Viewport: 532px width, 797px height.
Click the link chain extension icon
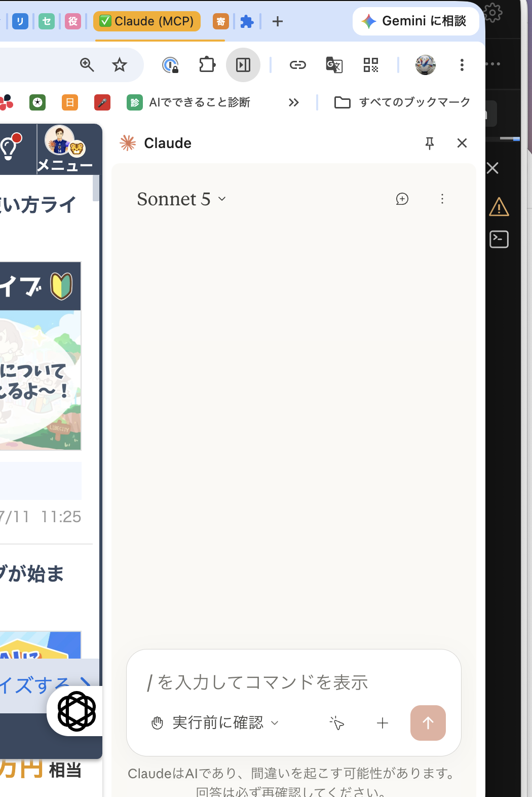(x=298, y=65)
